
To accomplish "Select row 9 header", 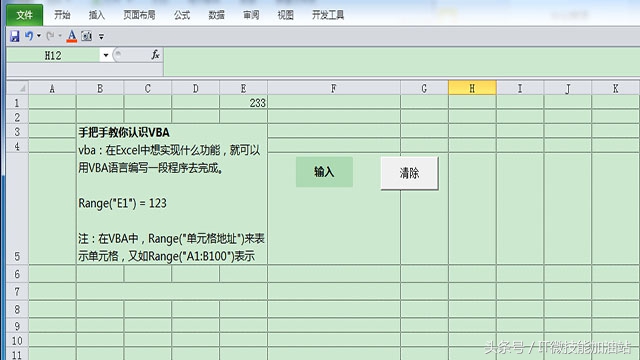I will coord(17,326).
